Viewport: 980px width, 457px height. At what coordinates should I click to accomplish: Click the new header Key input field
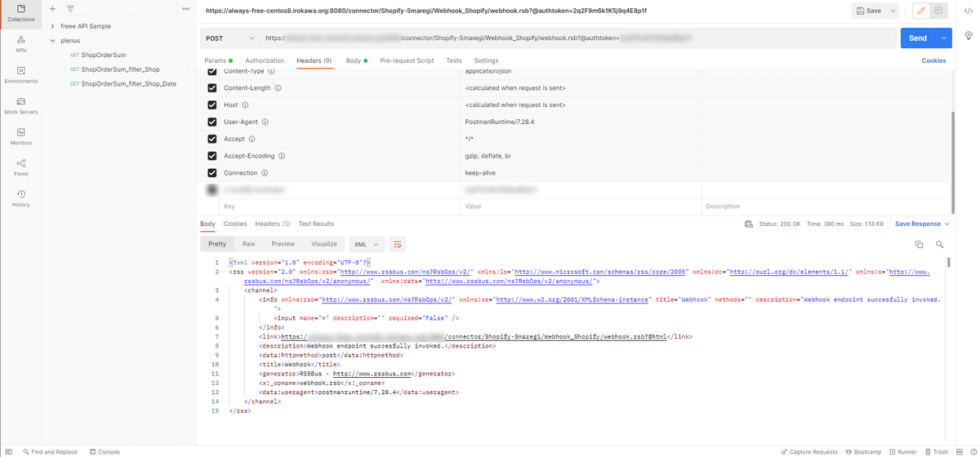[x=339, y=206]
